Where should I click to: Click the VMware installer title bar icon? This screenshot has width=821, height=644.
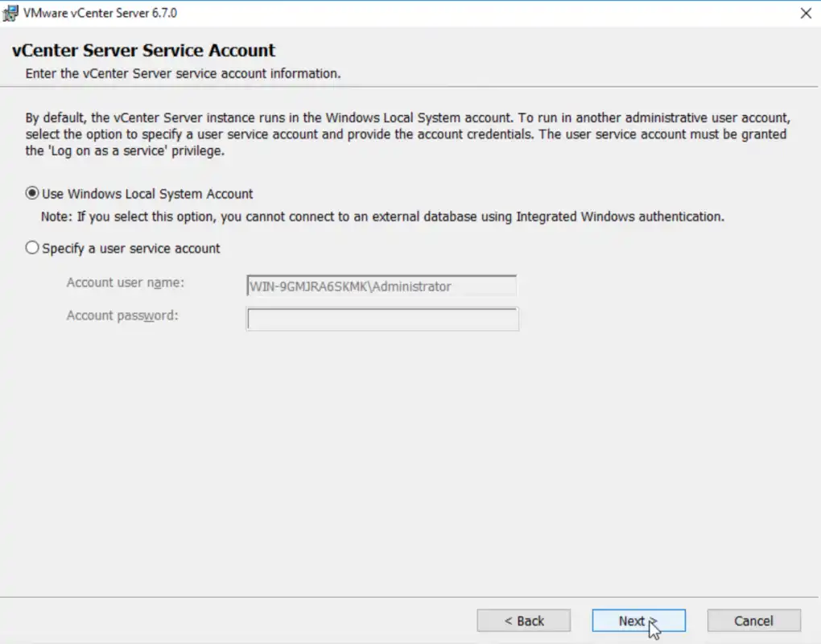(10, 13)
